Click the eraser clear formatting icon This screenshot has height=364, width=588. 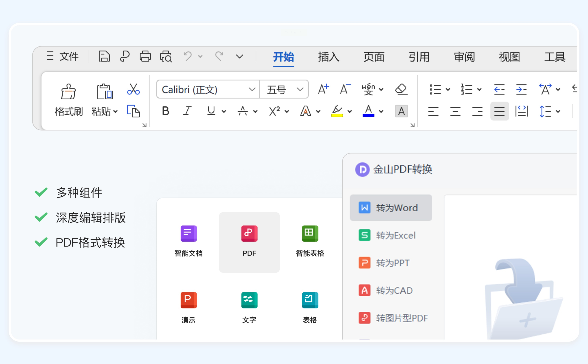point(401,89)
